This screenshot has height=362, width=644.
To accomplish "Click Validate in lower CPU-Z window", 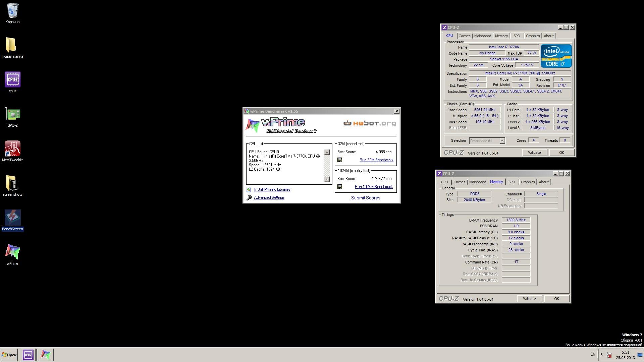I will point(529,299).
